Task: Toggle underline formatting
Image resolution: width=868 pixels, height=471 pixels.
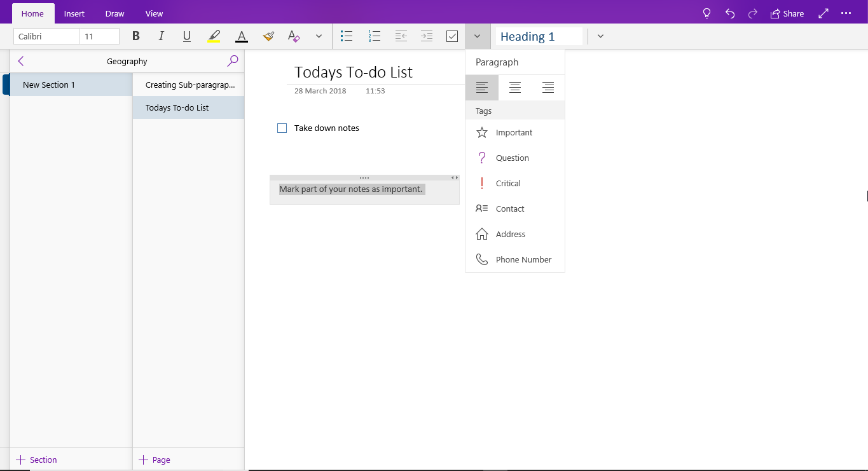Action: pyautogui.click(x=187, y=36)
